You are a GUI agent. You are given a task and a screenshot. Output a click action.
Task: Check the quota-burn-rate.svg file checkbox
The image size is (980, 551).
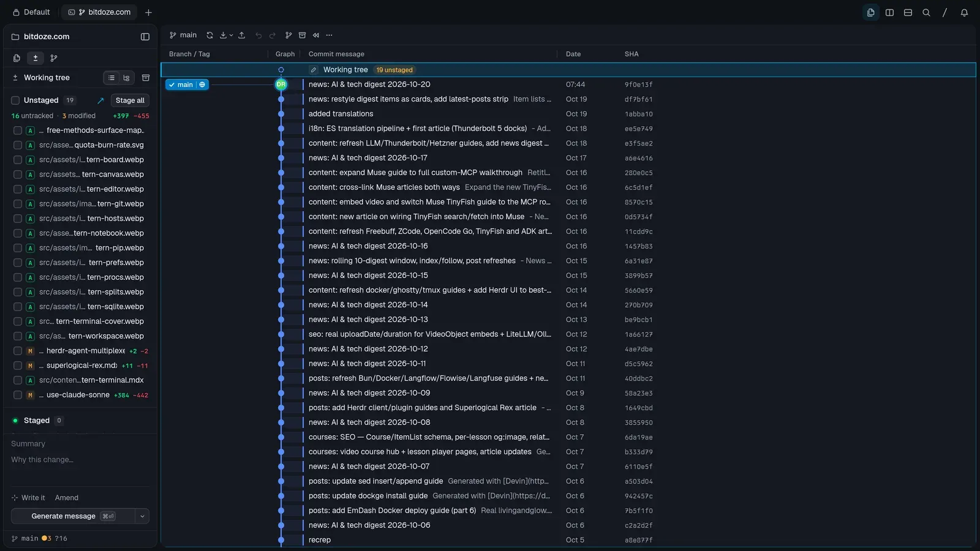pyautogui.click(x=18, y=145)
